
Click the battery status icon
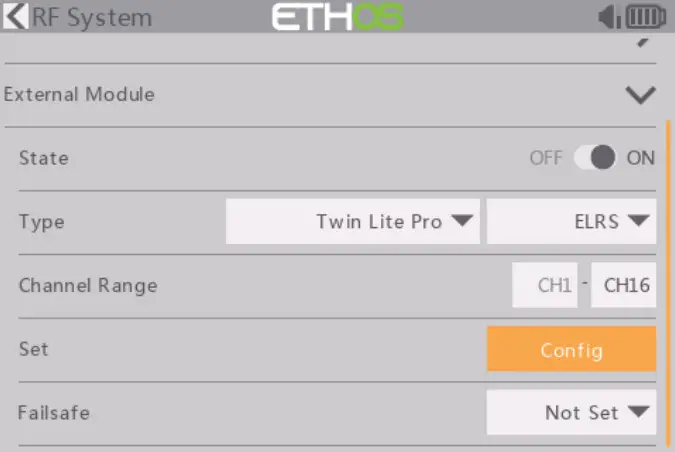coord(645,17)
